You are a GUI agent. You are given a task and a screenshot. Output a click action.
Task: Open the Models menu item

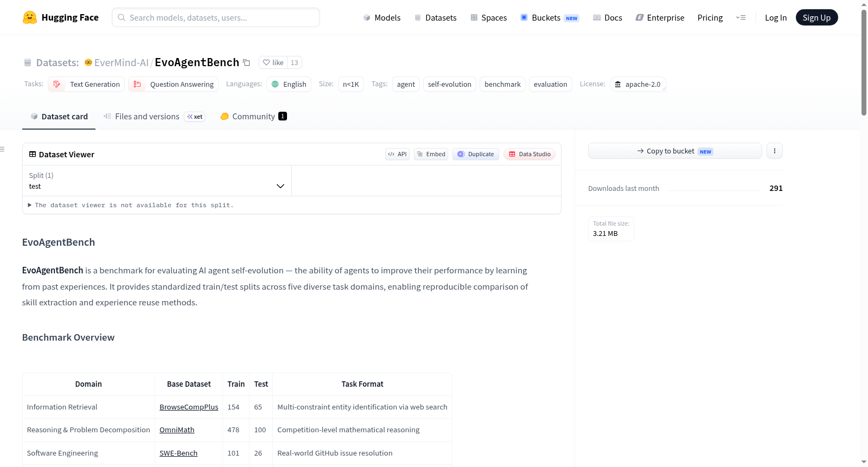[382, 17]
